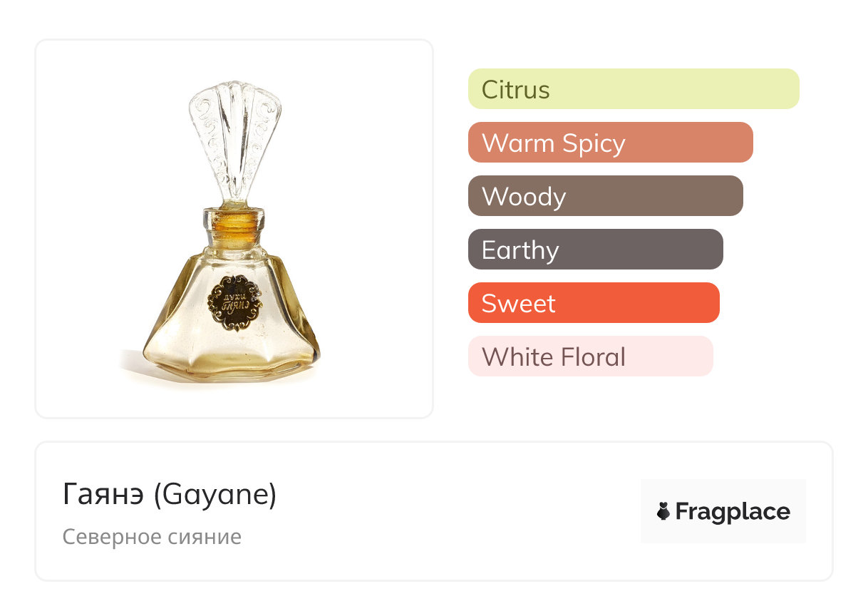The image size is (868, 616).
Task: Pick the Earthy accord bar
Action: coord(595,250)
